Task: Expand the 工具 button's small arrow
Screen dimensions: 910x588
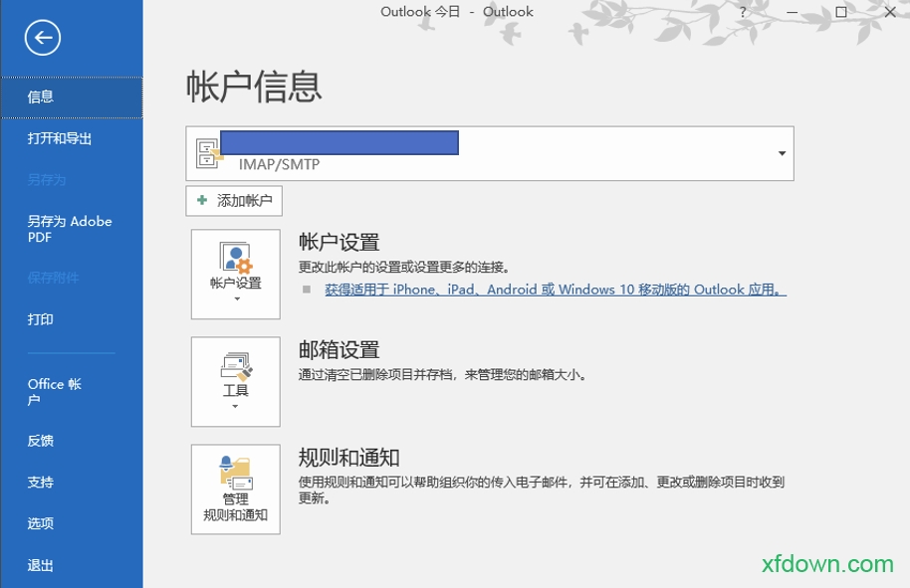Action: (235, 407)
